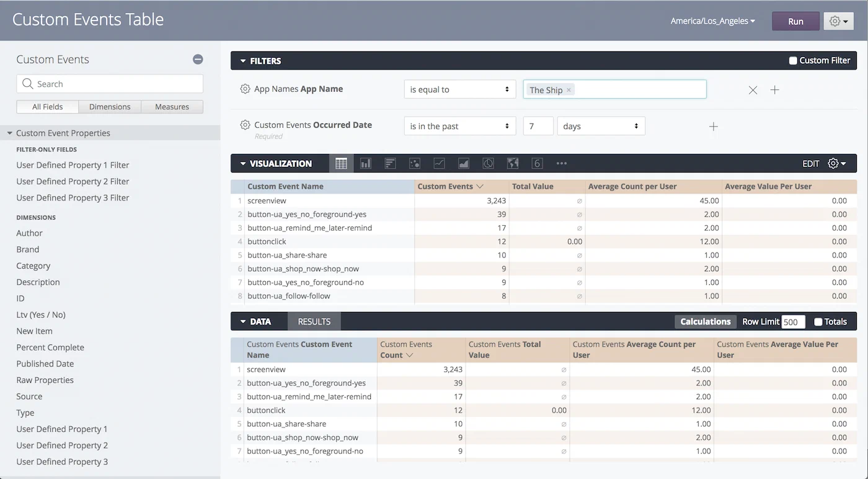Open the Results tab in Data section
This screenshot has width=868, height=479.
coord(313,321)
